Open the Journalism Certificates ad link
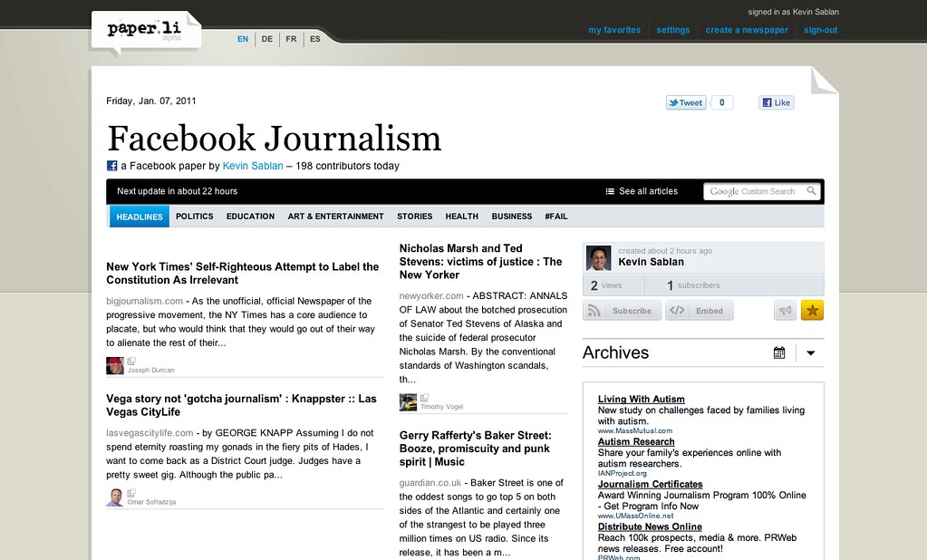 coord(651,484)
